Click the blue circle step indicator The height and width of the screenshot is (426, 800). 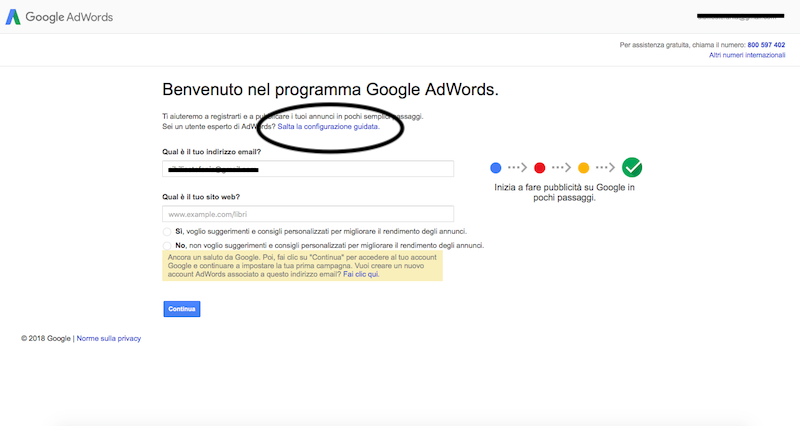tap(496, 168)
